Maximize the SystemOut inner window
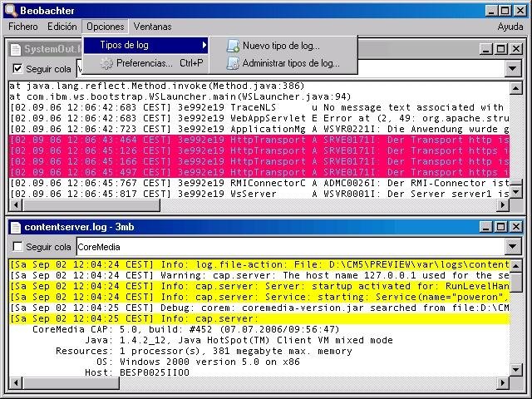Screen dimensions: 532x399 click(500, 49)
